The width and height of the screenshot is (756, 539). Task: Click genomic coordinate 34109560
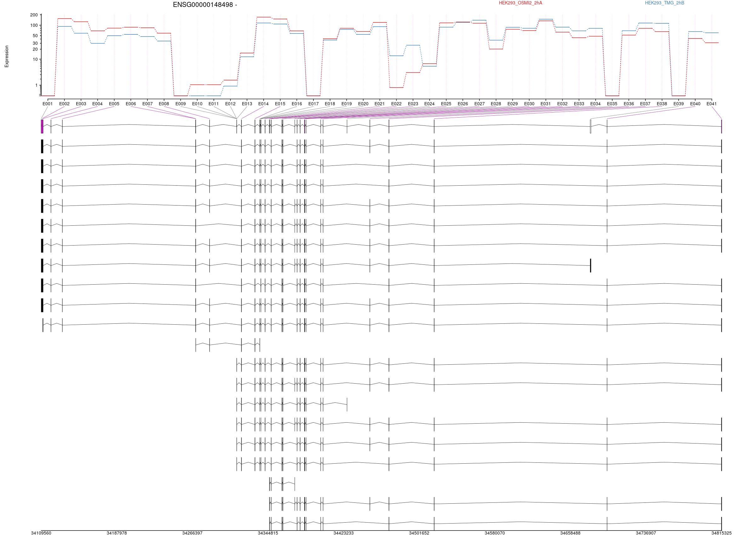[41, 533]
